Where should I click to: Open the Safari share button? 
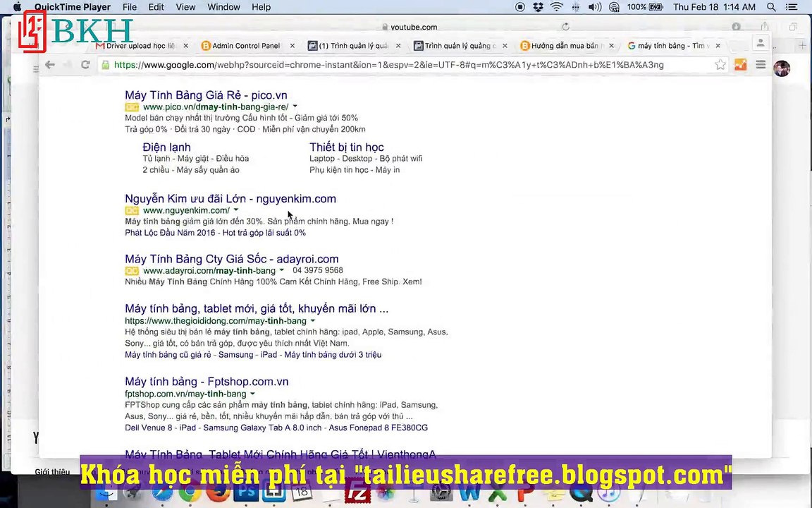tap(765, 26)
